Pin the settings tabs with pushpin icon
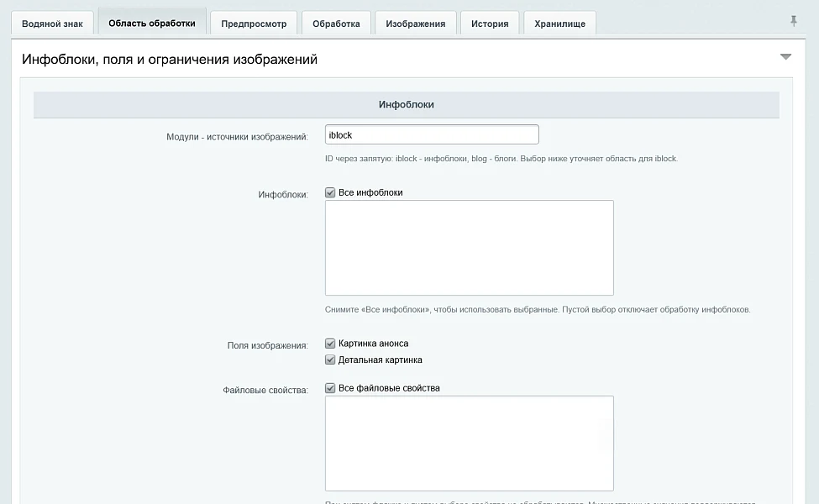 [x=794, y=21]
